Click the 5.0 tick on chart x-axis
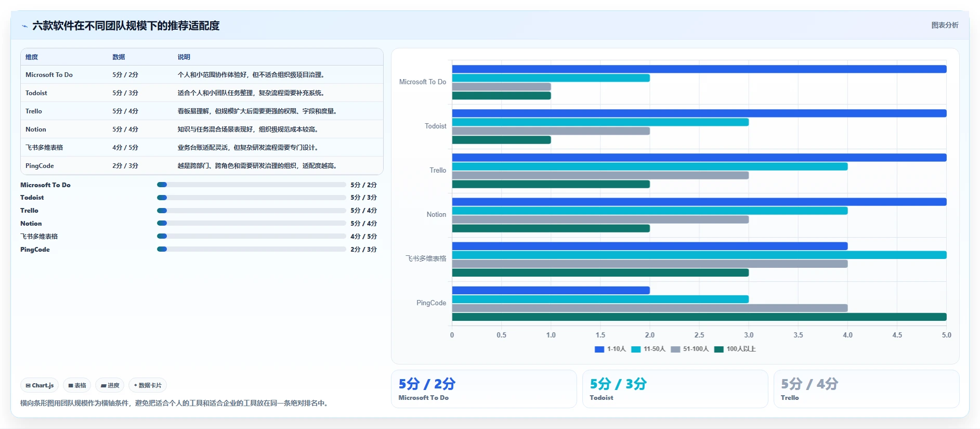Viewport: 980px width, 429px height. pyautogui.click(x=946, y=335)
